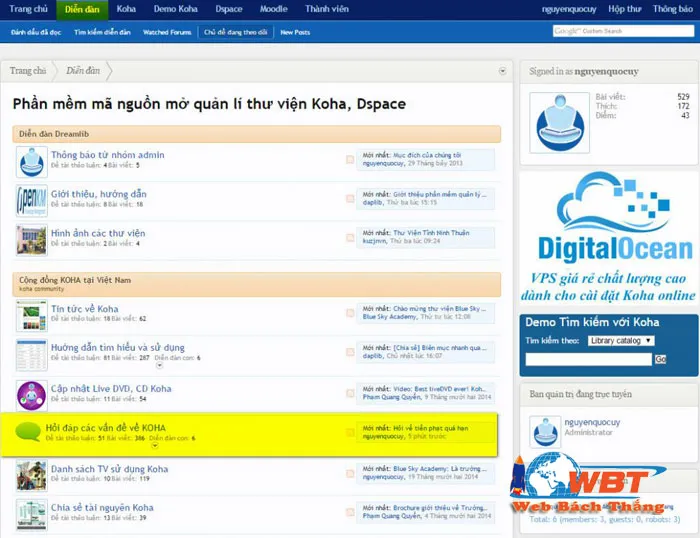Screen dimensions: 700x538
Task: Click the Google Custom Search field
Action: tap(623, 31)
